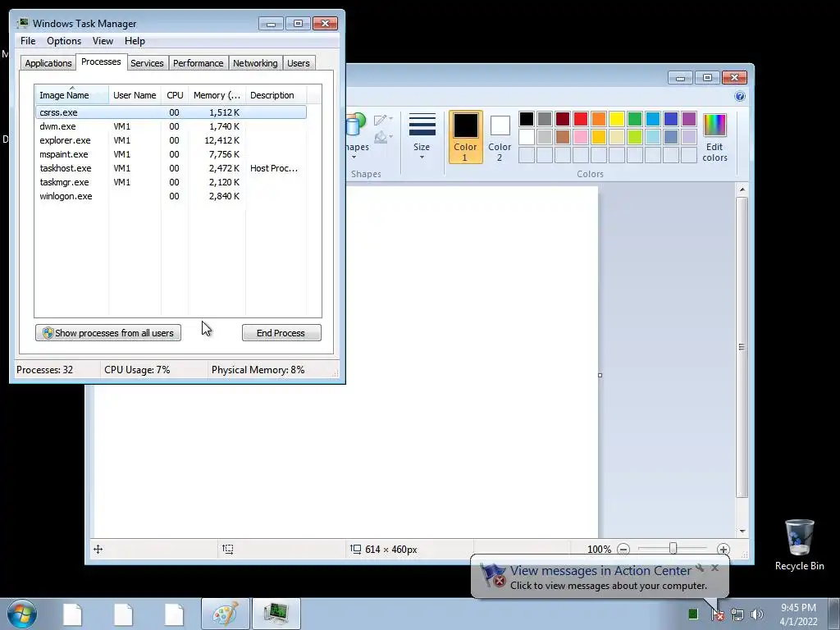Pick the orange color swatch
Viewport: 840px width, 630px height.
(598, 119)
